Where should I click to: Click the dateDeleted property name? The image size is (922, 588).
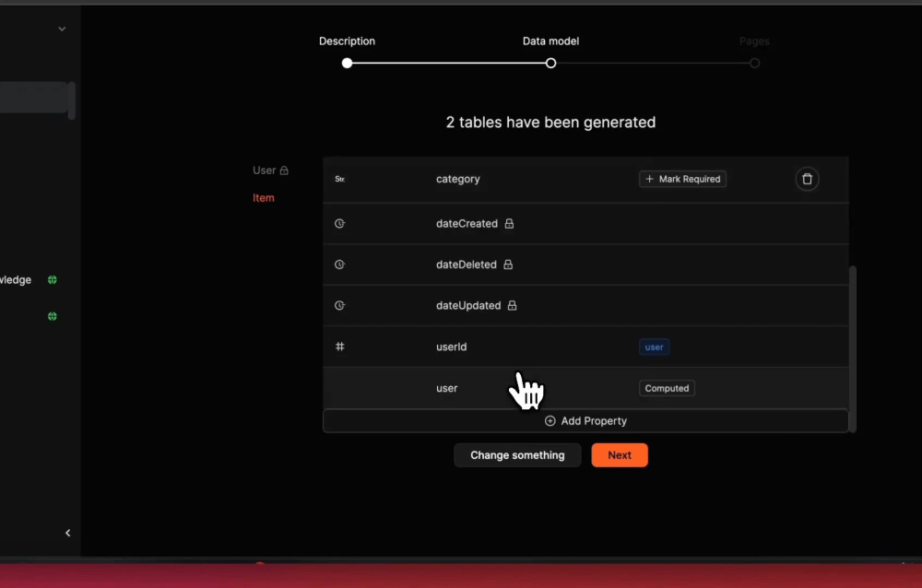point(467,265)
